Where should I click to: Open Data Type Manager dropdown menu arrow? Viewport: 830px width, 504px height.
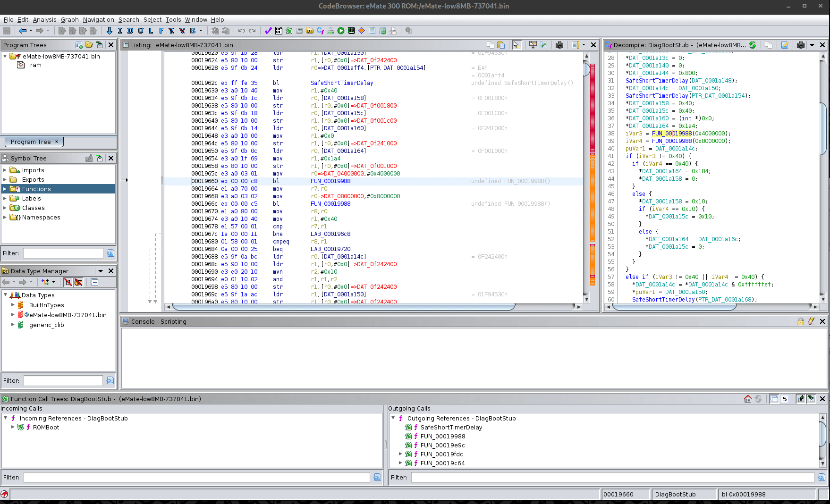(x=101, y=271)
